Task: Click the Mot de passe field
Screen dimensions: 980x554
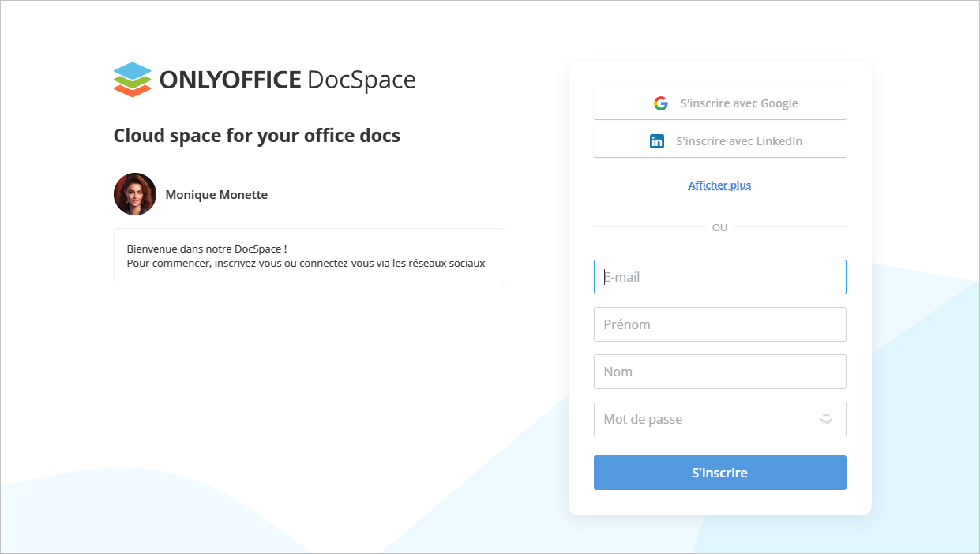Action: click(720, 419)
